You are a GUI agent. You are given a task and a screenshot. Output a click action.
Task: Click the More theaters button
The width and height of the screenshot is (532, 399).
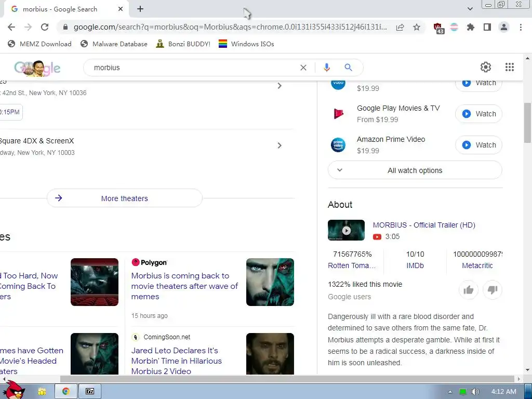click(x=125, y=198)
